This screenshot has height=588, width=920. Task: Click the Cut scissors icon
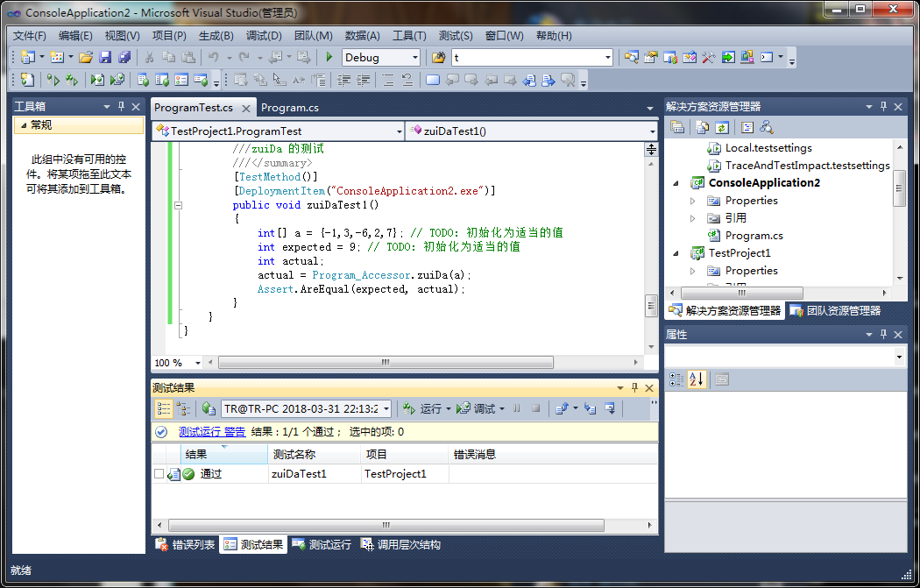149,57
